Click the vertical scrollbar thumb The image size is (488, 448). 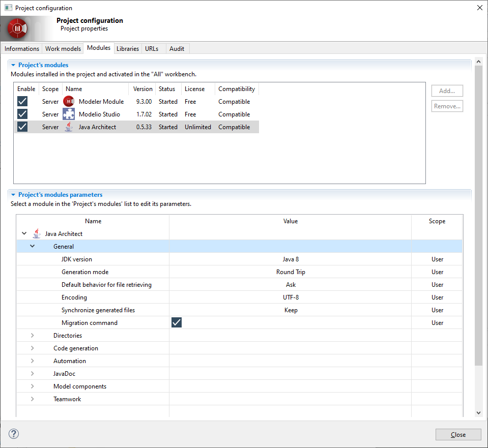click(x=479, y=215)
